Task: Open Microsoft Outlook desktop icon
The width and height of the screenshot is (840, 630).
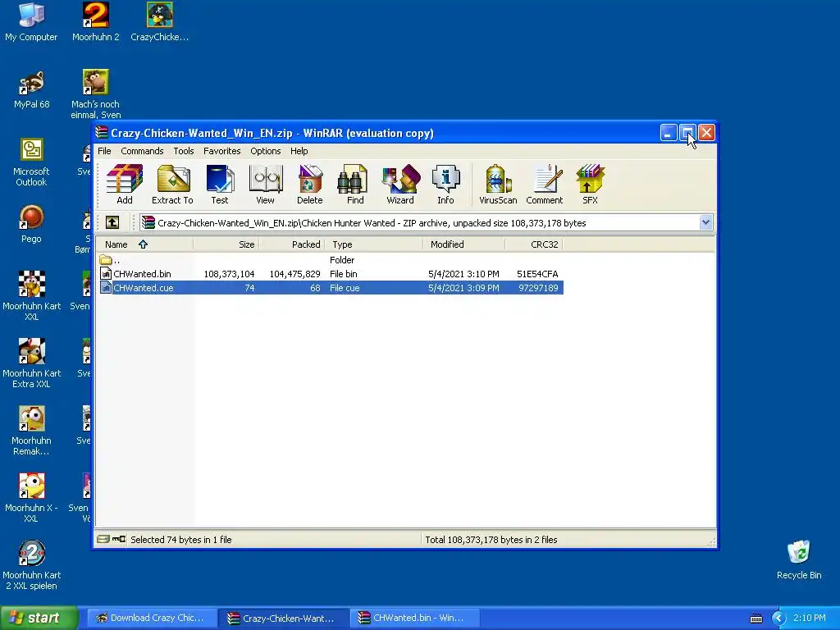Action: [32, 162]
